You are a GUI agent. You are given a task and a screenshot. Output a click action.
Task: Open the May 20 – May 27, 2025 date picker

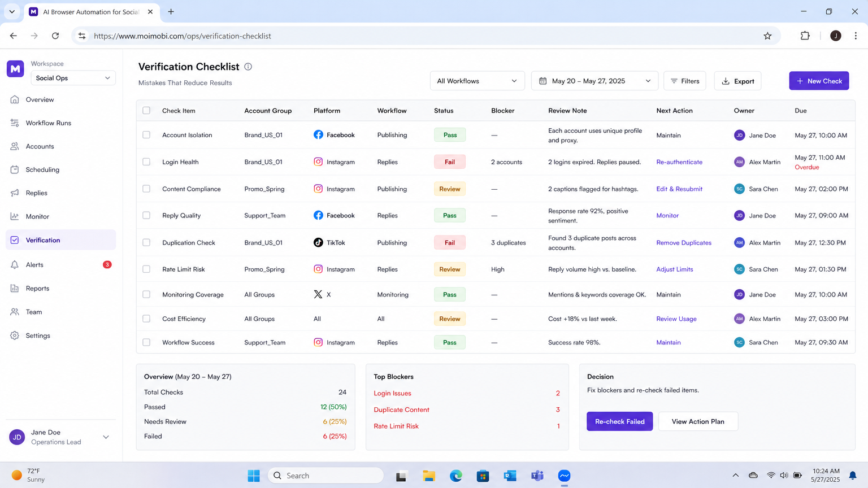(594, 81)
